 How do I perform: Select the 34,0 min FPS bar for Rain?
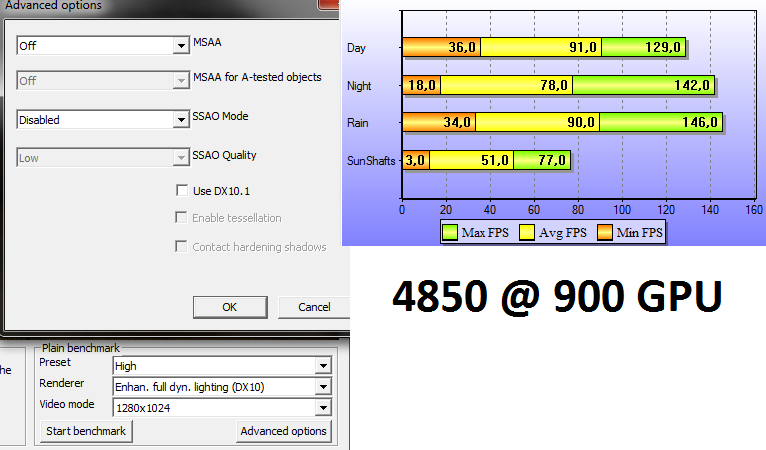pos(439,122)
